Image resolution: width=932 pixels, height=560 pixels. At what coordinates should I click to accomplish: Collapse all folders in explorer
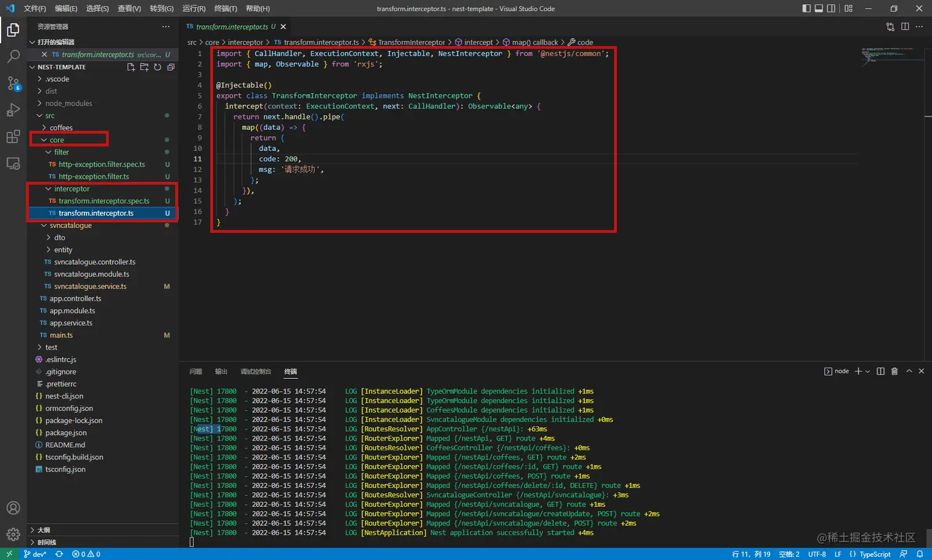171,67
